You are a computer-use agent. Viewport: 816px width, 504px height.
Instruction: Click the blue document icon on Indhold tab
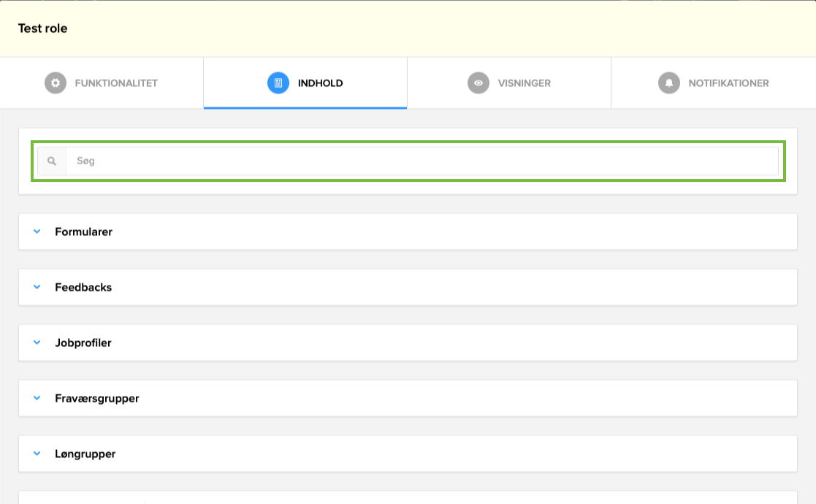(x=278, y=83)
